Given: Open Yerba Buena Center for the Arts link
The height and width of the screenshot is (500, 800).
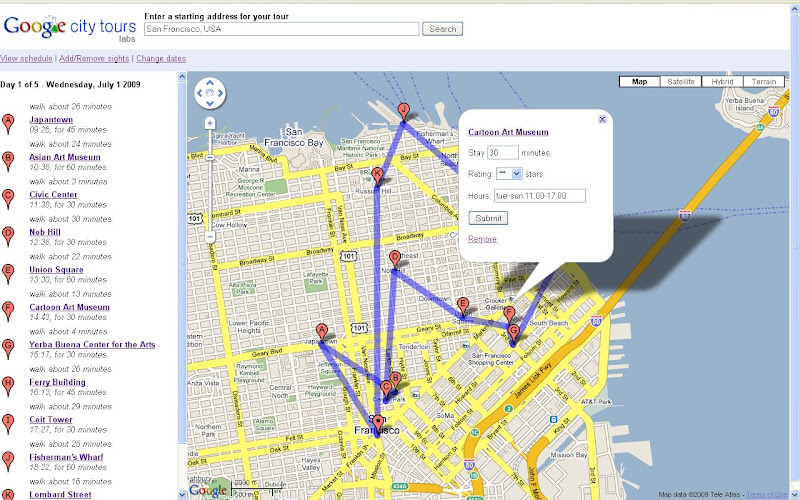Looking at the screenshot, I should (x=92, y=344).
